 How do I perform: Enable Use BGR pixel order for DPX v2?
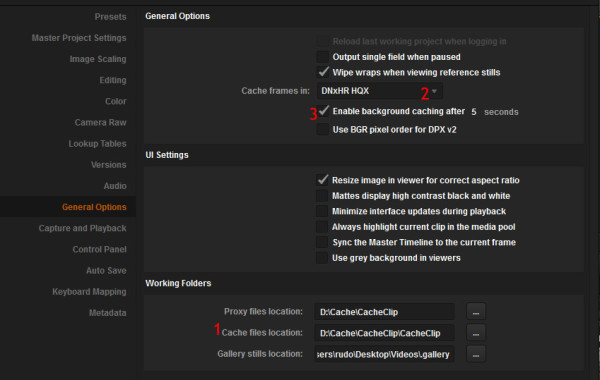[x=323, y=130]
